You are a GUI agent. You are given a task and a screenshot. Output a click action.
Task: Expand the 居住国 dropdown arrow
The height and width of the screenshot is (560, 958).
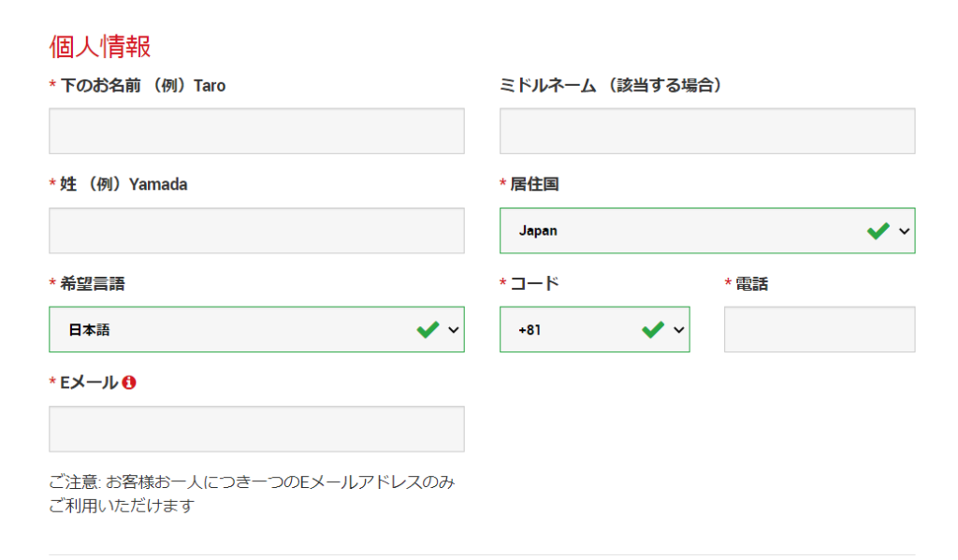click(x=905, y=232)
